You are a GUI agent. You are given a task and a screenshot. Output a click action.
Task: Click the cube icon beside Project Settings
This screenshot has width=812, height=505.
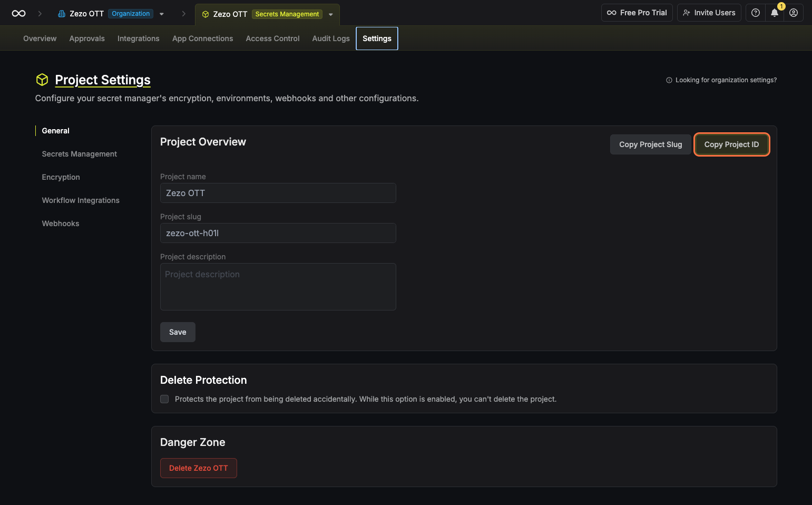click(x=42, y=80)
